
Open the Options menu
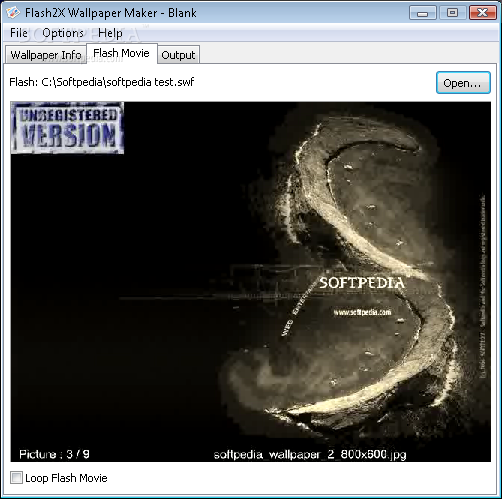tap(63, 33)
